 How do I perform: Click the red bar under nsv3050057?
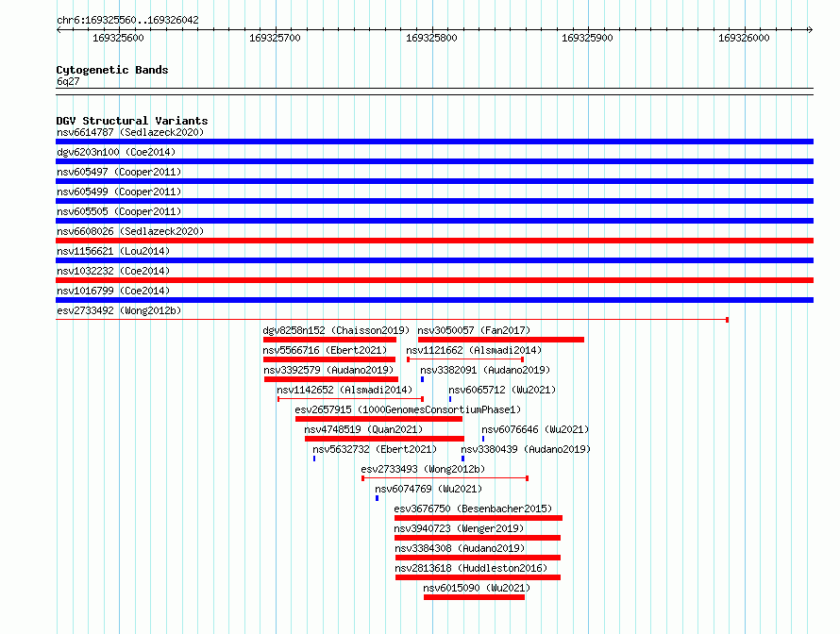tap(501, 340)
